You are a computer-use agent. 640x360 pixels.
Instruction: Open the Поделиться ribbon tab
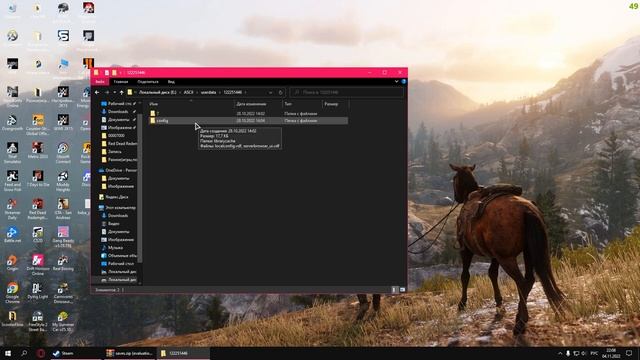[148, 82]
